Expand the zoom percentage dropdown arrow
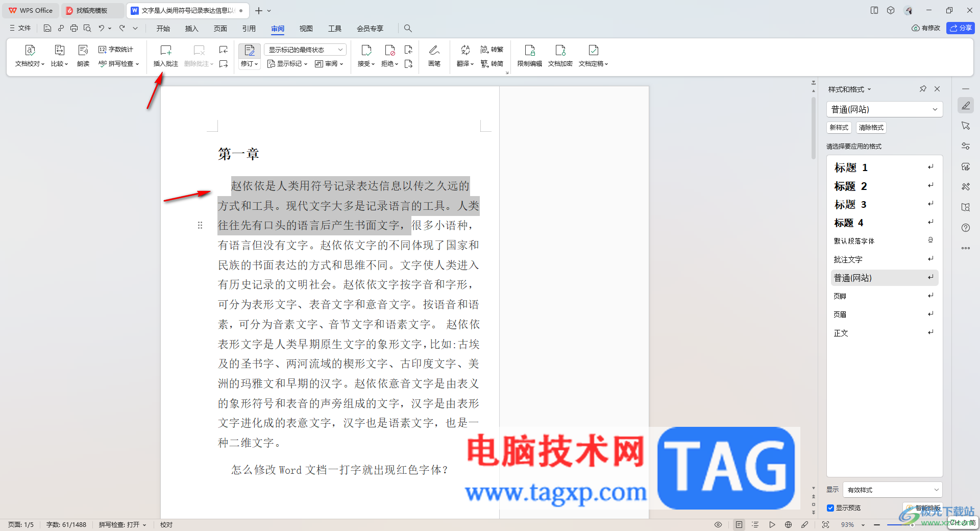980x531 pixels. click(x=863, y=525)
